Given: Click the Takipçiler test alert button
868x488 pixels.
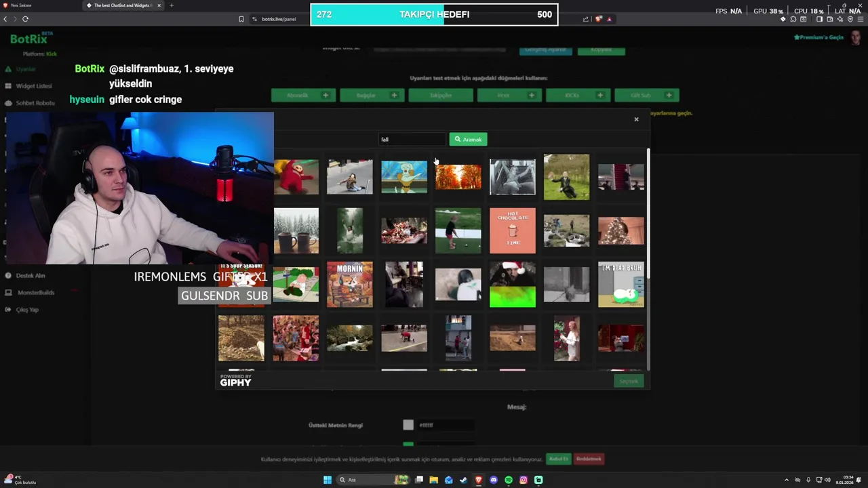Looking at the screenshot, I should coord(441,96).
